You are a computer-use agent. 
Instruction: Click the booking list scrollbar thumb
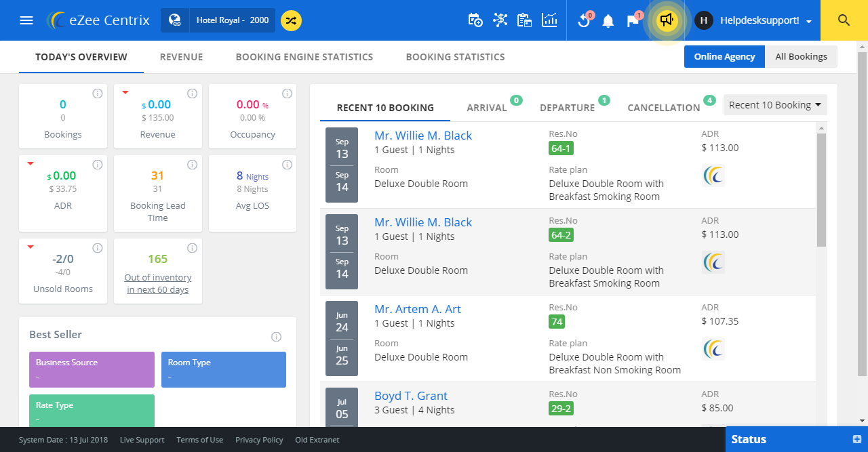point(822,190)
